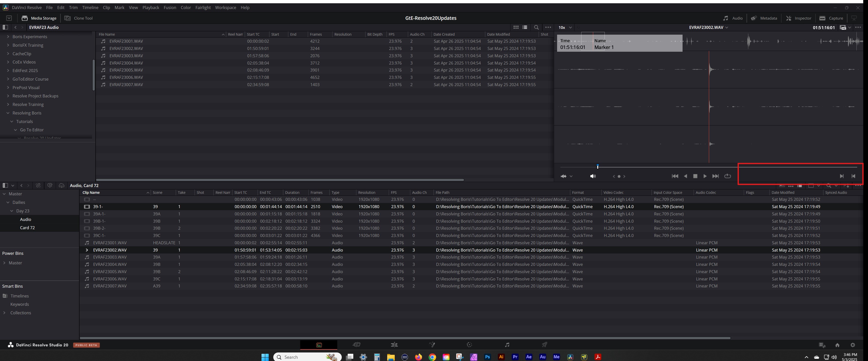The image size is (868, 361).
Task: Expand the EVRAF23002.WAV clip row
Action: [x=87, y=250]
